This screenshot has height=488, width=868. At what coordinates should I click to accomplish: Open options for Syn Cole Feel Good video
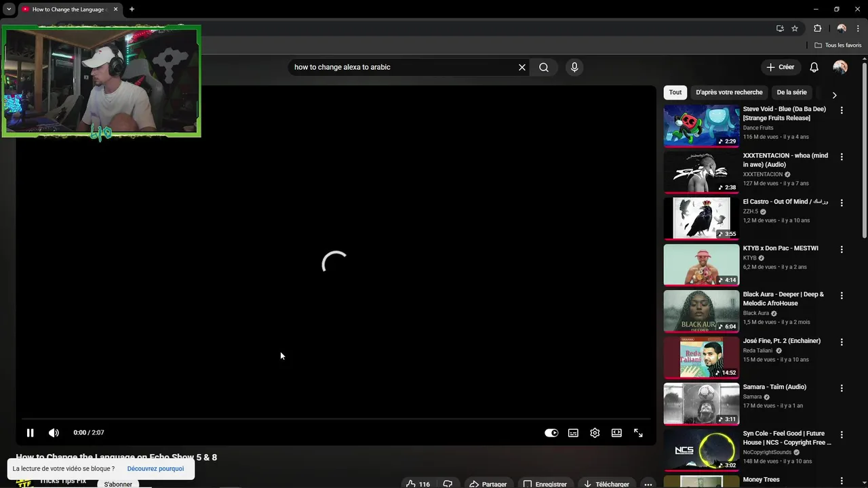(x=842, y=434)
